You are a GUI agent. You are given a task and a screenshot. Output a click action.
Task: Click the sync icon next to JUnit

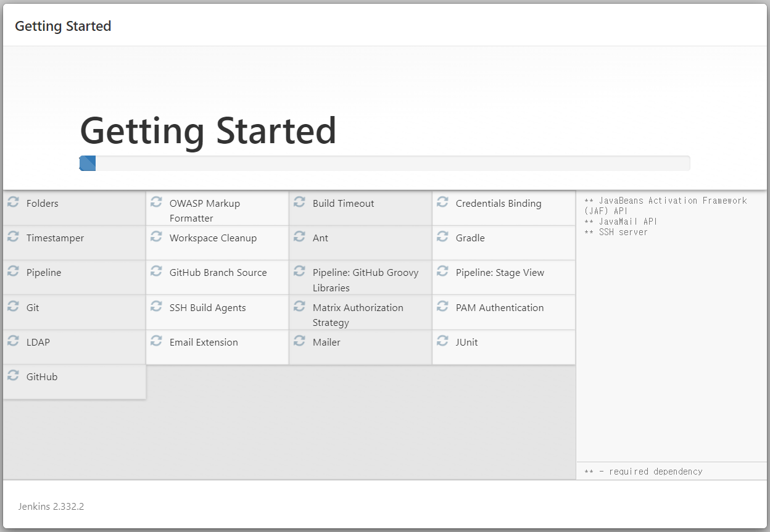point(442,341)
